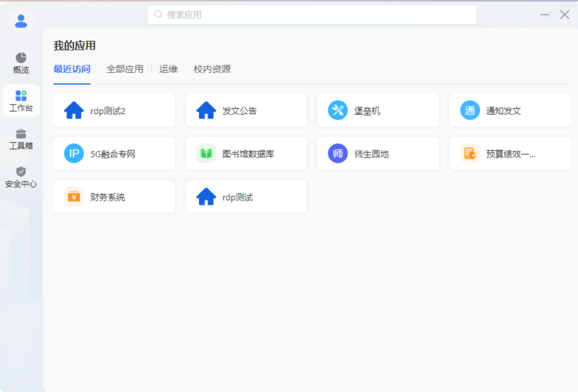
Task: Switch to the 全部应用 tab
Action: pos(125,69)
